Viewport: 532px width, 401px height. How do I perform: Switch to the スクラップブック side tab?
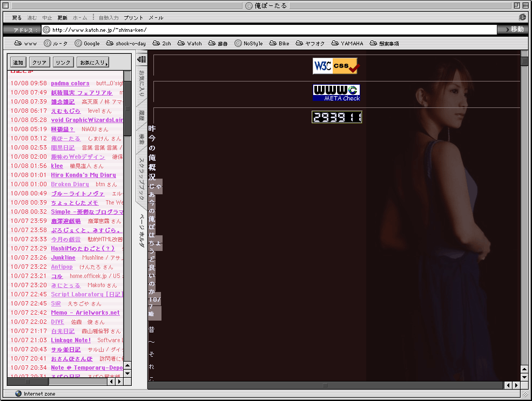tap(142, 178)
